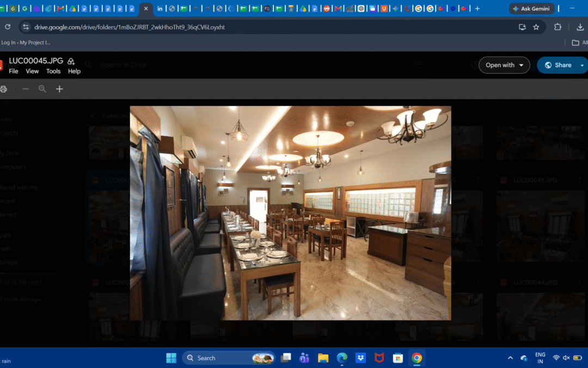Add shortcut to Drive icon beside filename
The image size is (588, 368).
point(71,61)
